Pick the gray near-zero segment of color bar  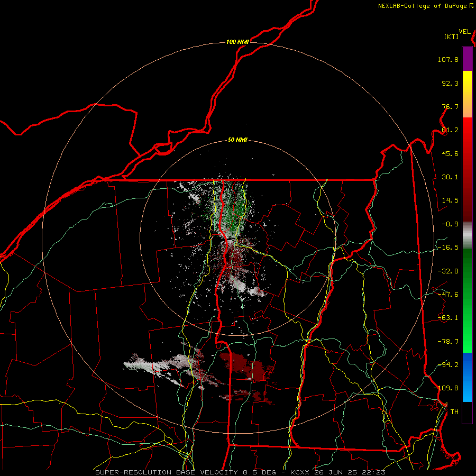point(467,235)
